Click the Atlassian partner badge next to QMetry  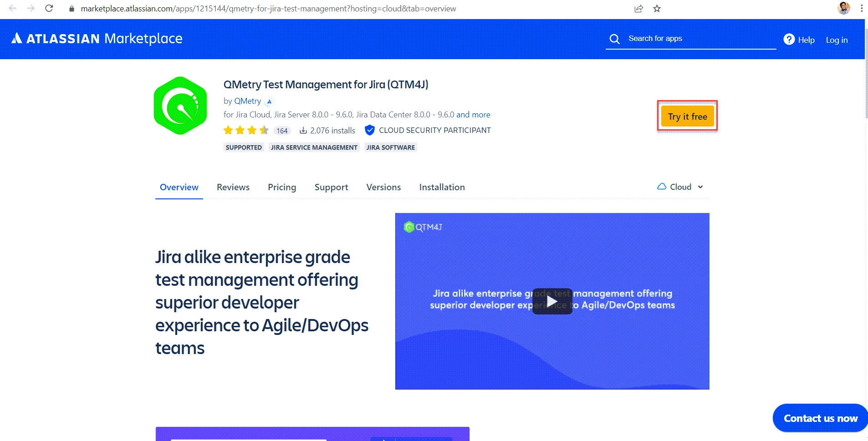click(269, 101)
